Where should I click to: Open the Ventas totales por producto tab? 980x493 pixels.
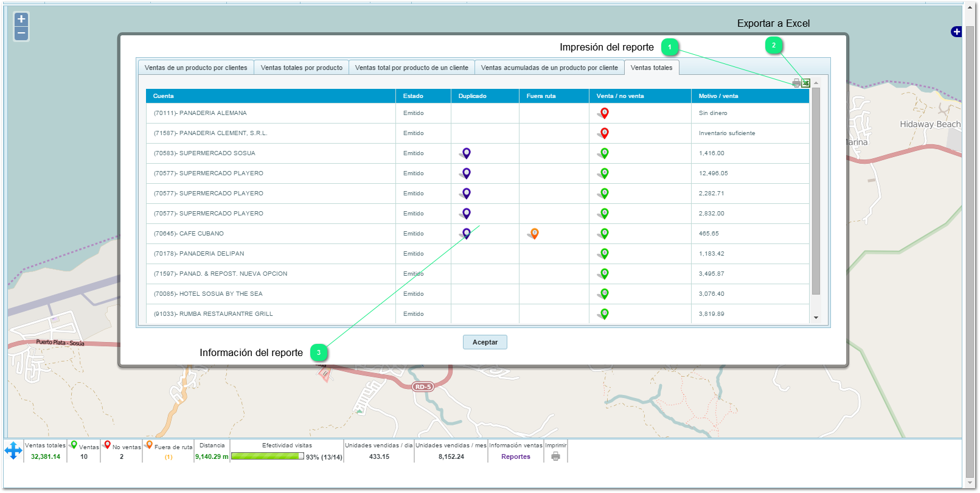coord(302,68)
